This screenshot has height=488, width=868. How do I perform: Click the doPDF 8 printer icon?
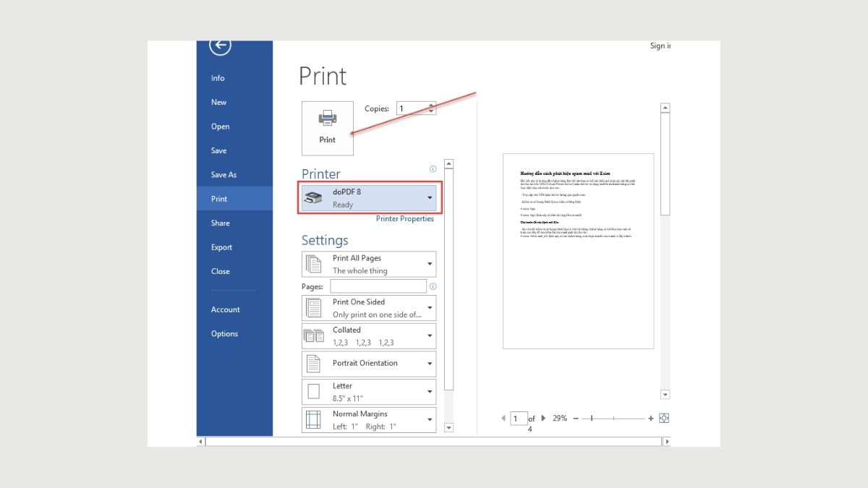click(x=313, y=197)
